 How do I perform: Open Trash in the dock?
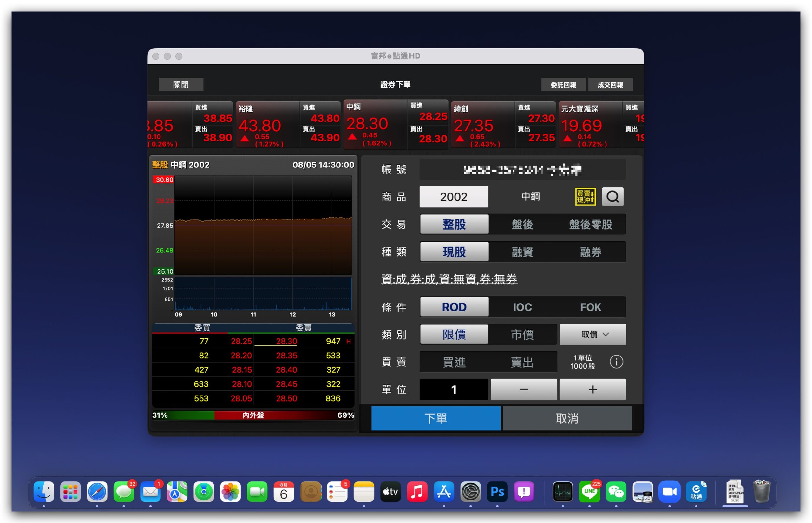point(761,491)
